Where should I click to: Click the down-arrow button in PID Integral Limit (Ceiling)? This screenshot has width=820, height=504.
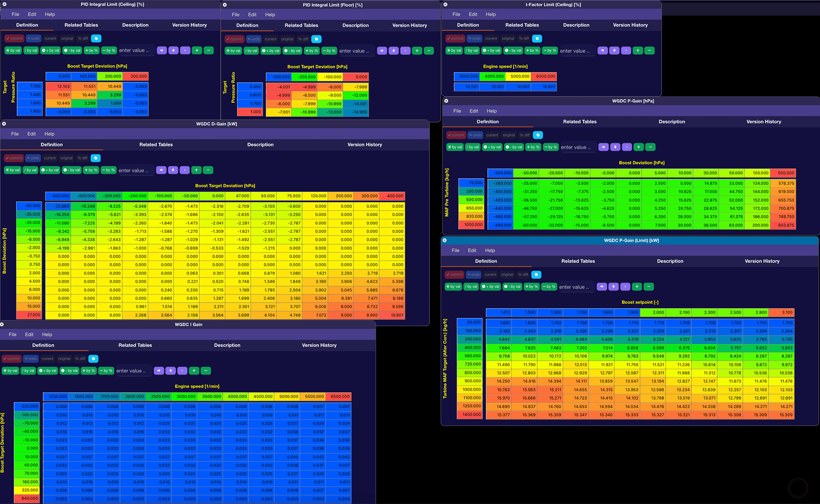click(x=173, y=50)
